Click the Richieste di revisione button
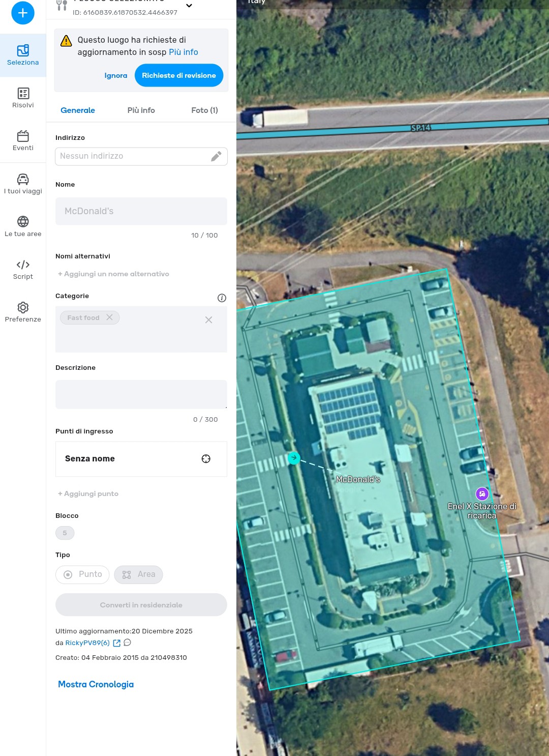This screenshot has width=549, height=756. coord(179,75)
